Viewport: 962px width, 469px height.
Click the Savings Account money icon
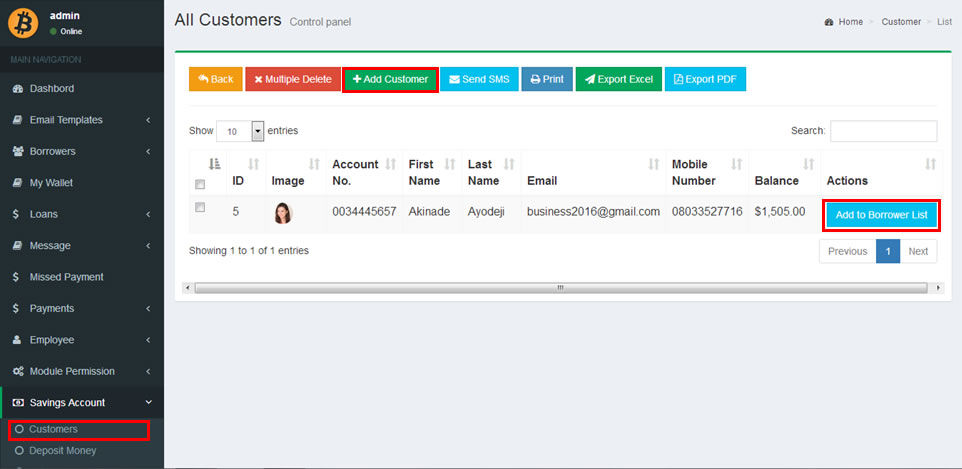(x=18, y=403)
